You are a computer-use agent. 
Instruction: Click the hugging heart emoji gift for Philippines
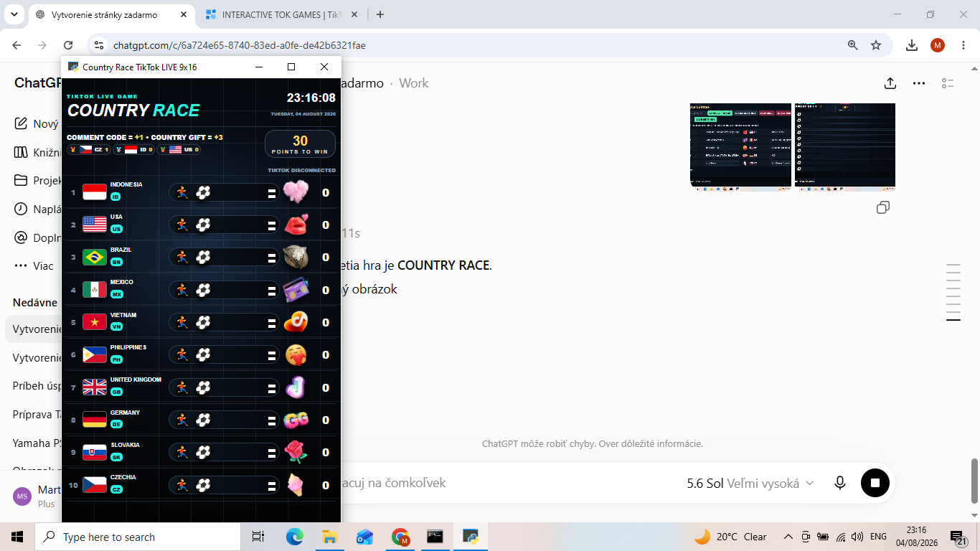[x=296, y=354]
